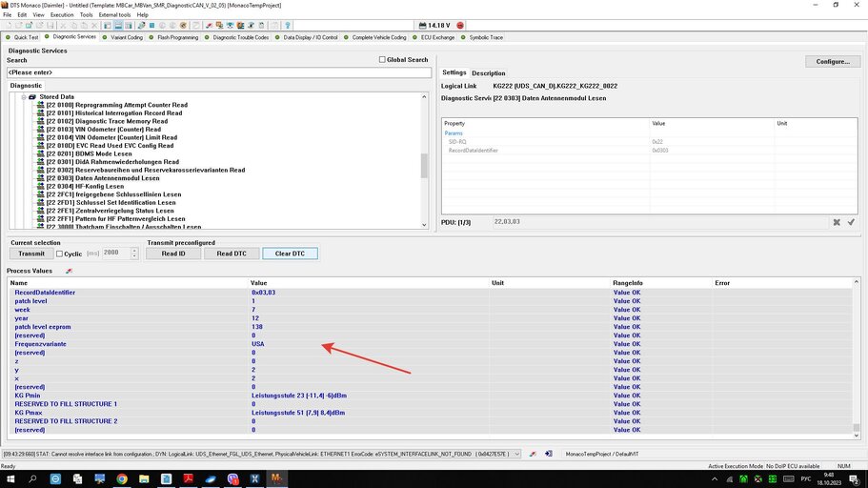Click the Search input field
This screenshot has height=488, width=868.
(219, 72)
